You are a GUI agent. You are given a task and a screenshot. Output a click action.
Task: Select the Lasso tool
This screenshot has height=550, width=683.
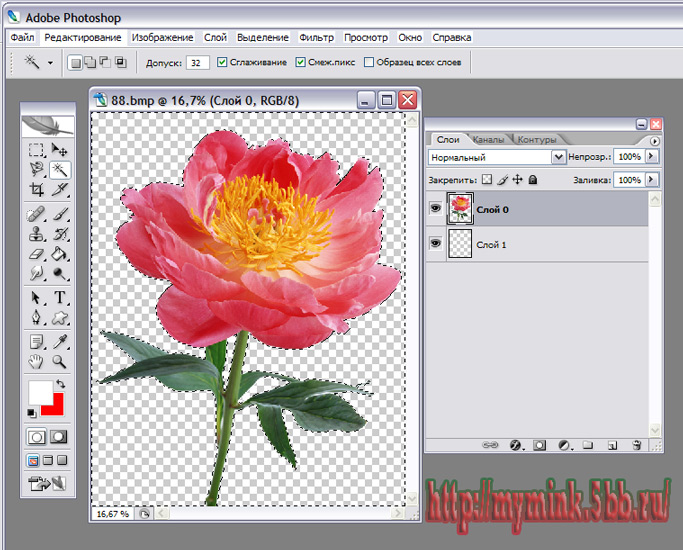point(37,169)
